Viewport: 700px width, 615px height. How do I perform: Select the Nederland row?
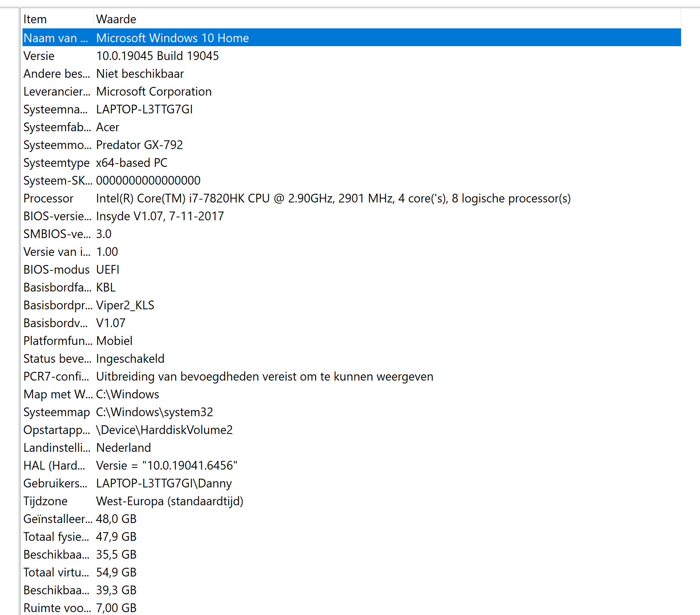(351, 447)
